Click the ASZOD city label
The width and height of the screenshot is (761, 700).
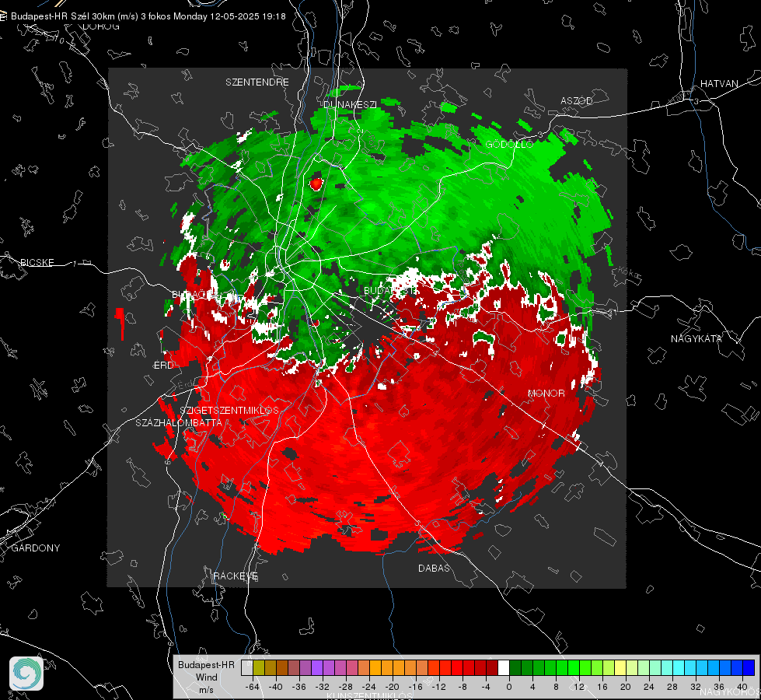coord(577,100)
